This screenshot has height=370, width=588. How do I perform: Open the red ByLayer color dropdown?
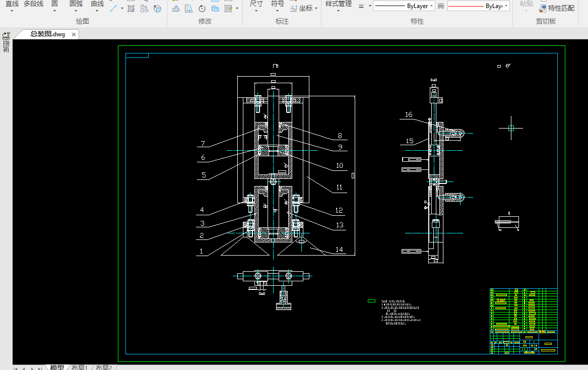(506, 6)
